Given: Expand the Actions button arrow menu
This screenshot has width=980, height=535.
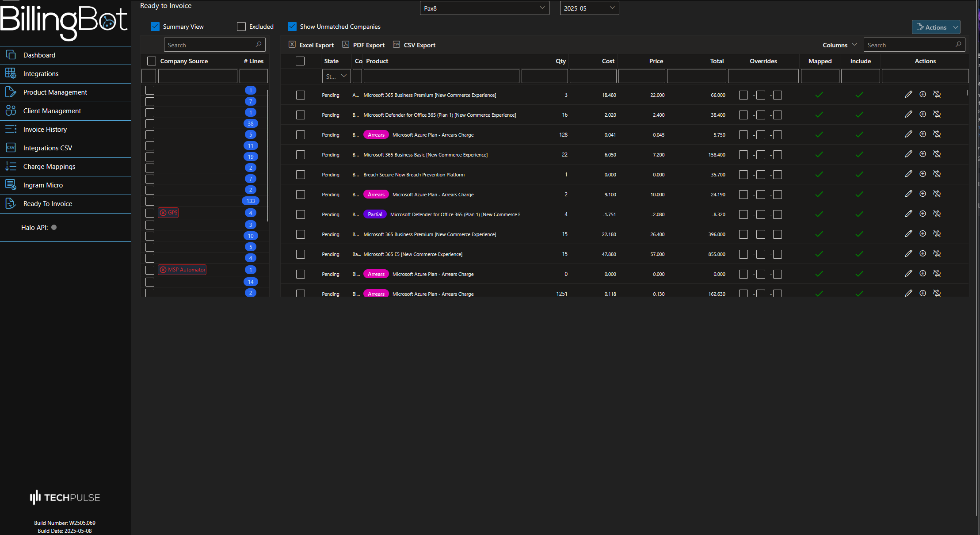Looking at the screenshot, I should (956, 27).
